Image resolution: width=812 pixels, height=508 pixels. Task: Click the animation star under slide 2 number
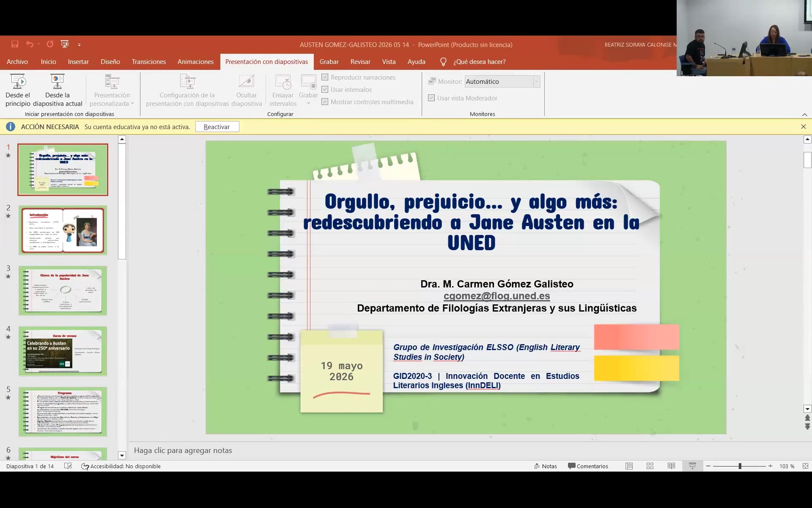tap(8, 216)
